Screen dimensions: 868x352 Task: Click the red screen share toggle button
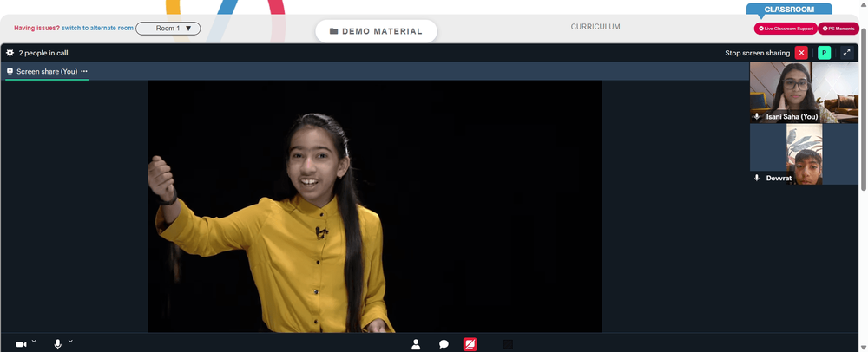pyautogui.click(x=470, y=345)
